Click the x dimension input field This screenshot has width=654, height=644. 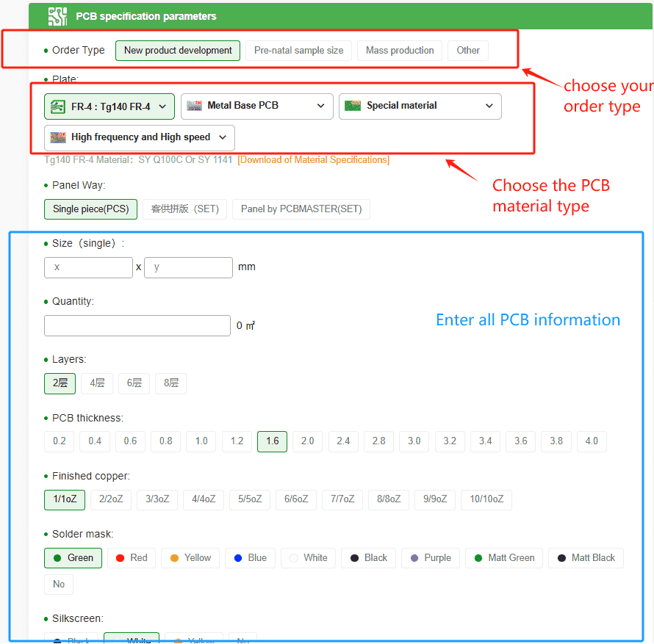point(88,267)
